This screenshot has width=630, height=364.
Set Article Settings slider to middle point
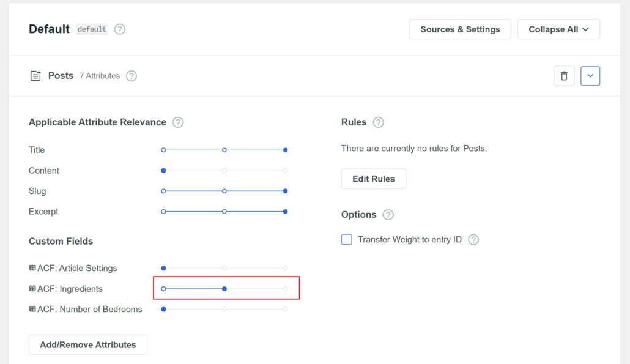(x=224, y=268)
